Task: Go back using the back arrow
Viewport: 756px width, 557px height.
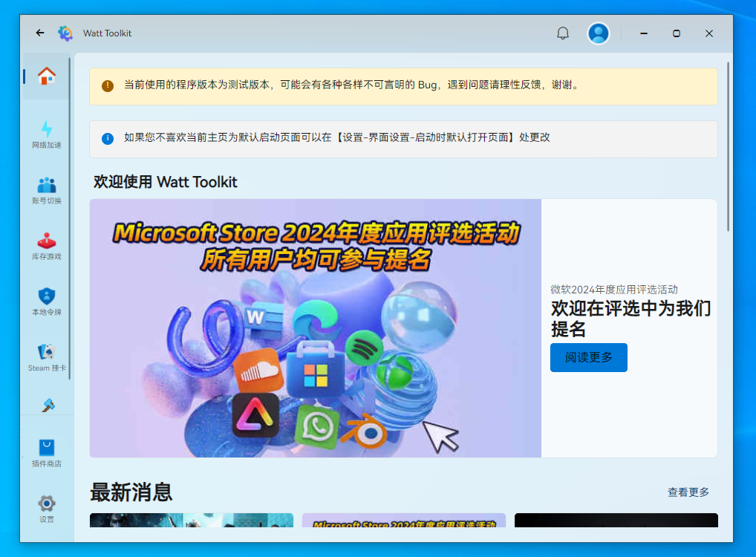Action: 40,33
